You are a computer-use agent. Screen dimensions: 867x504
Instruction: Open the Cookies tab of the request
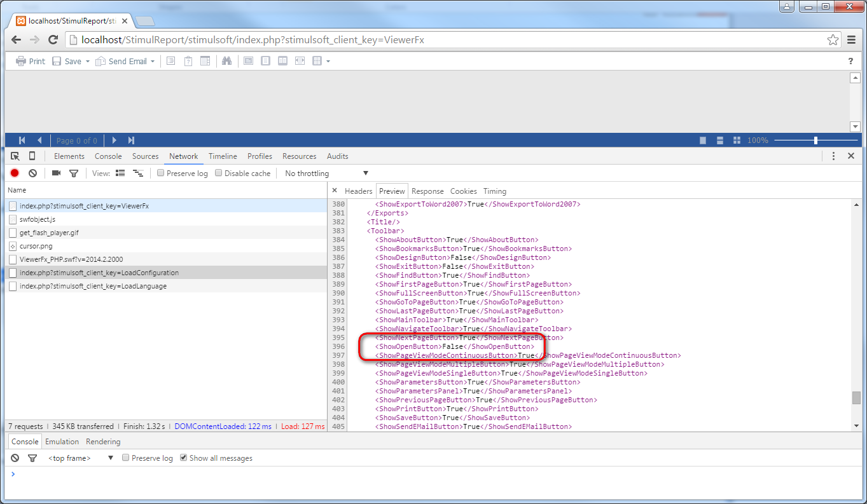pos(464,191)
